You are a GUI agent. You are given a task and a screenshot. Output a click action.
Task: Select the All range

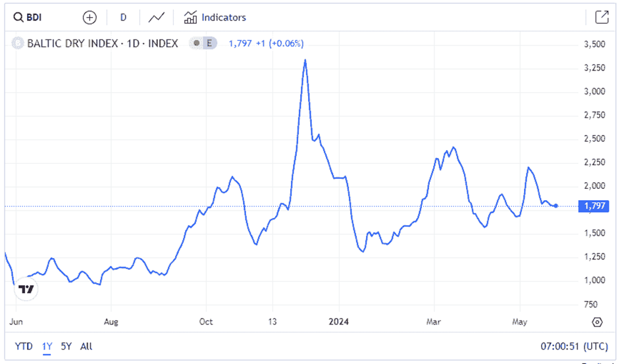pos(86,346)
